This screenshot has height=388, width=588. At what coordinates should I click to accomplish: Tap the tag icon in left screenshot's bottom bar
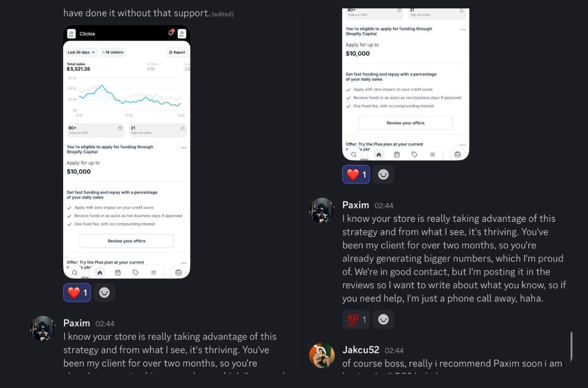click(x=136, y=272)
